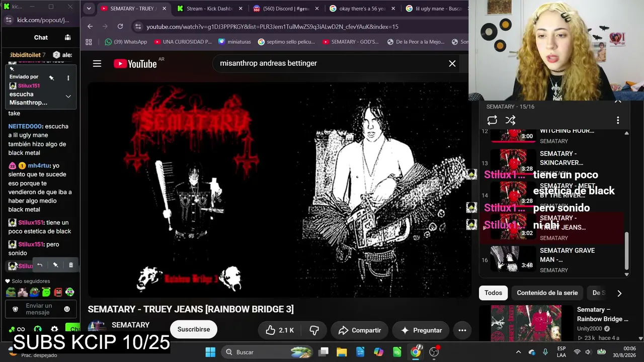The width and height of the screenshot is (644, 362).
Task: Toggle playlist loop
Action: click(x=492, y=120)
